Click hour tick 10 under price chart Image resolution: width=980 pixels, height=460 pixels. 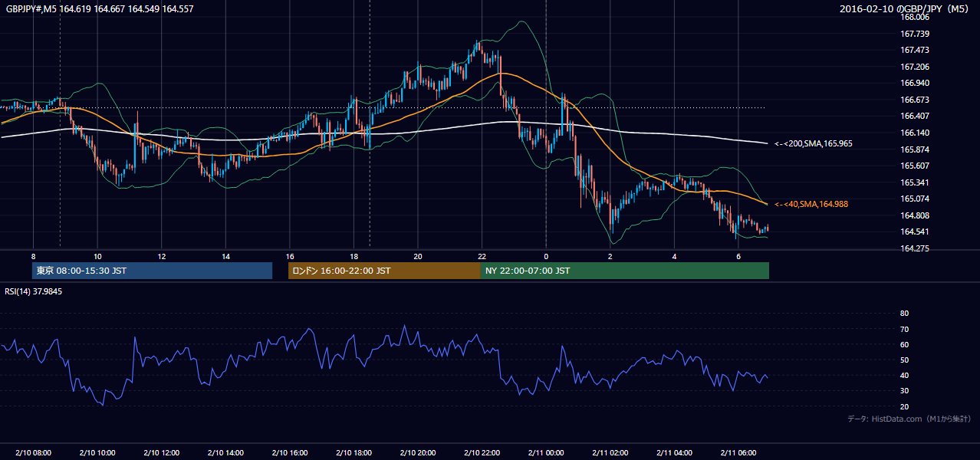(97, 256)
